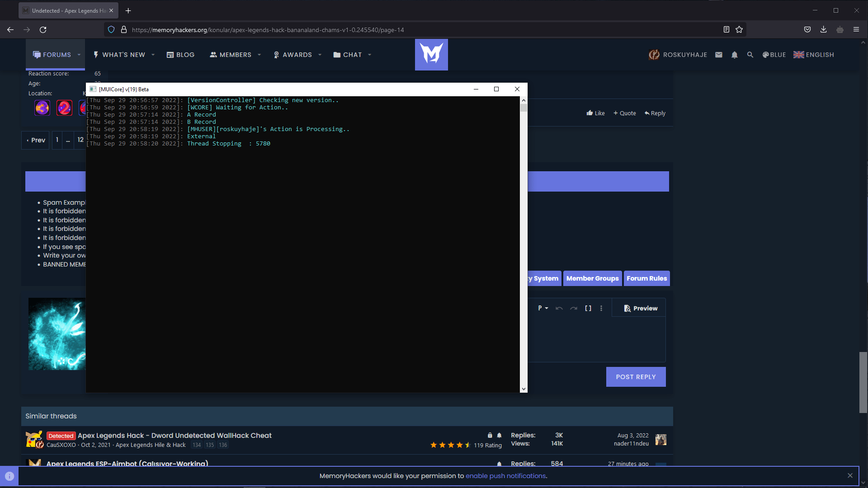Click the browser page scrollbar thumb
The image size is (868, 488).
[863, 382]
